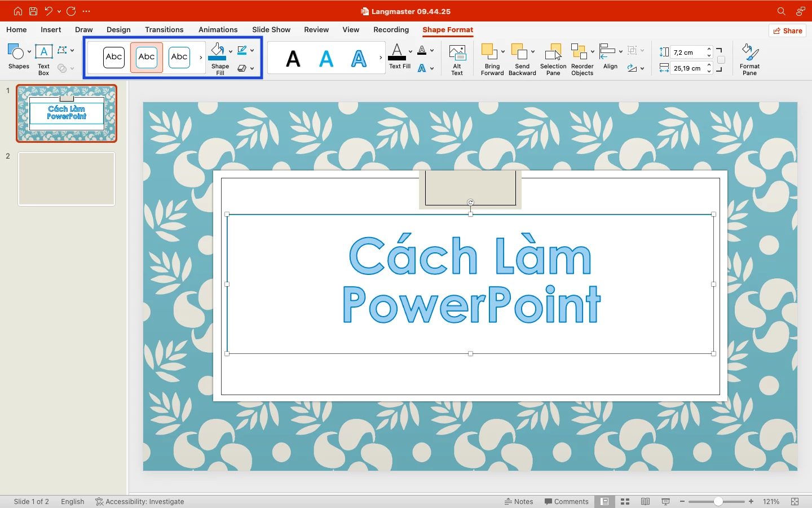Image resolution: width=812 pixels, height=508 pixels.
Task: Expand the Undo history dropdown arrow
Action: pos(59,11)
